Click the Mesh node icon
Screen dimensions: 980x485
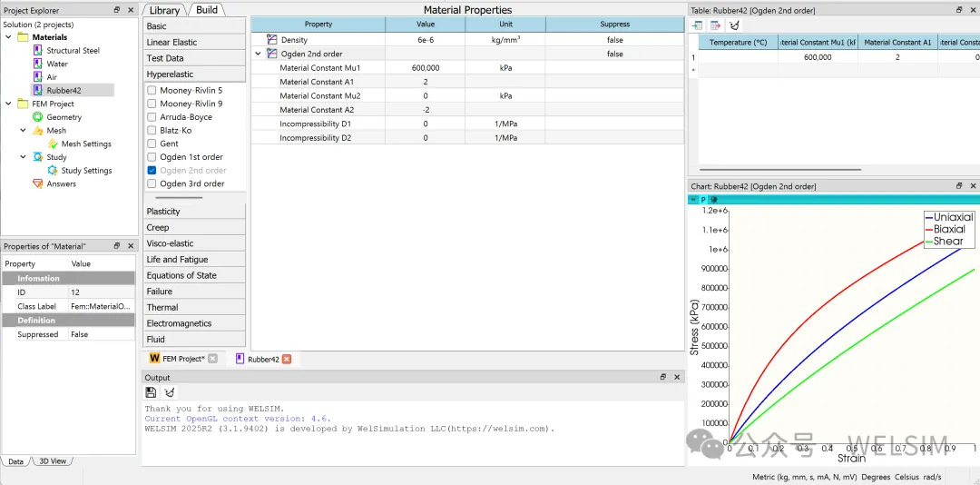coord(37,130)
